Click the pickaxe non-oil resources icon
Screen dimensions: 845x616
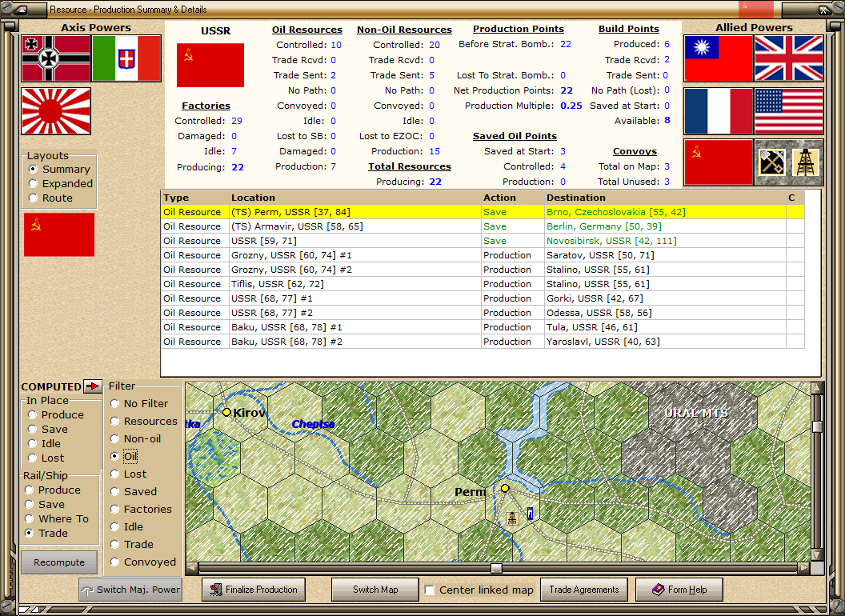[770, 162]
